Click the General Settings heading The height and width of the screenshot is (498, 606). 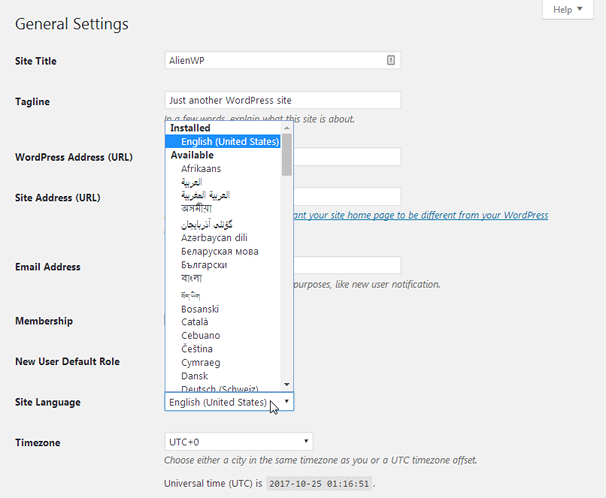tap(72, 24)
